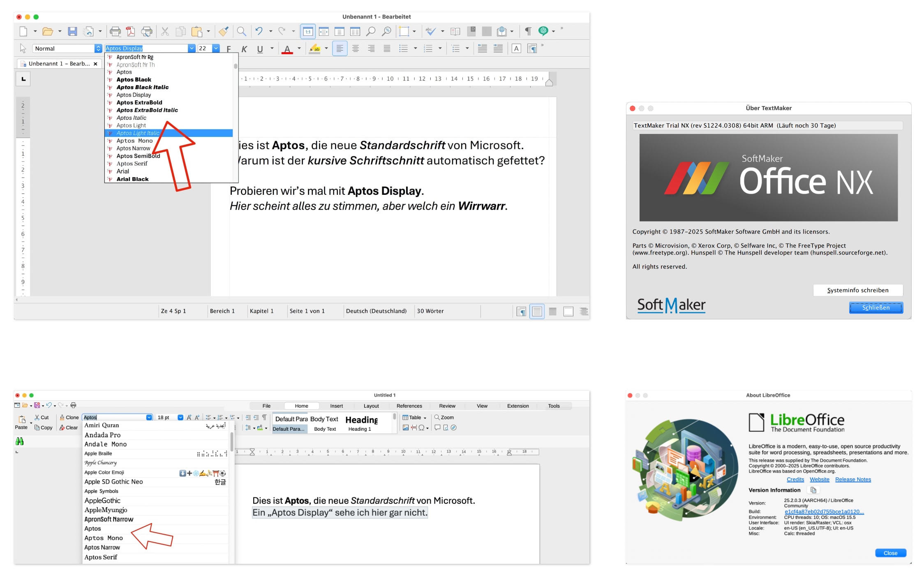This screenshot has width=924, height=577.
Task: Open the Release Notes link in About LibreOffice
Action: click(x=853, y=480)
